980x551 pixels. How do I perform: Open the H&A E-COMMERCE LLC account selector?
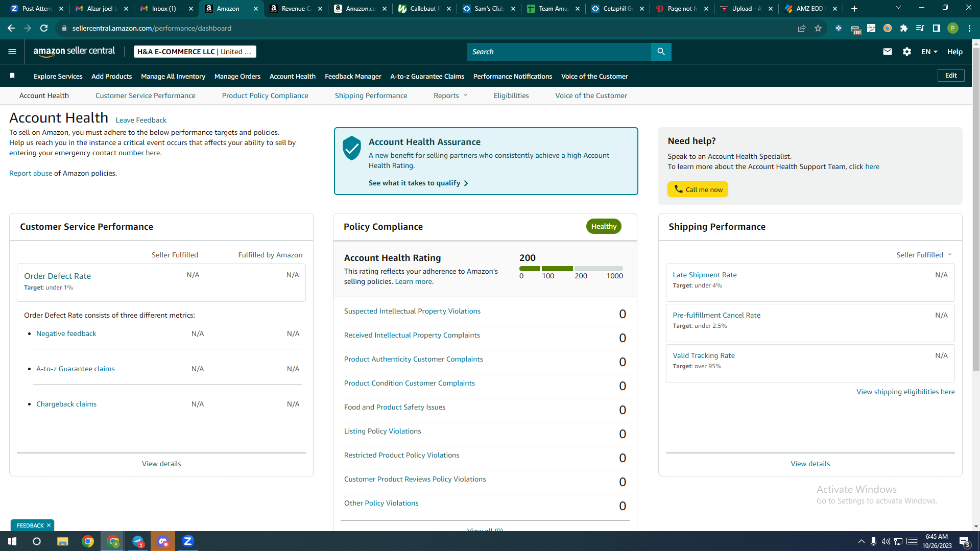[195, 52]
